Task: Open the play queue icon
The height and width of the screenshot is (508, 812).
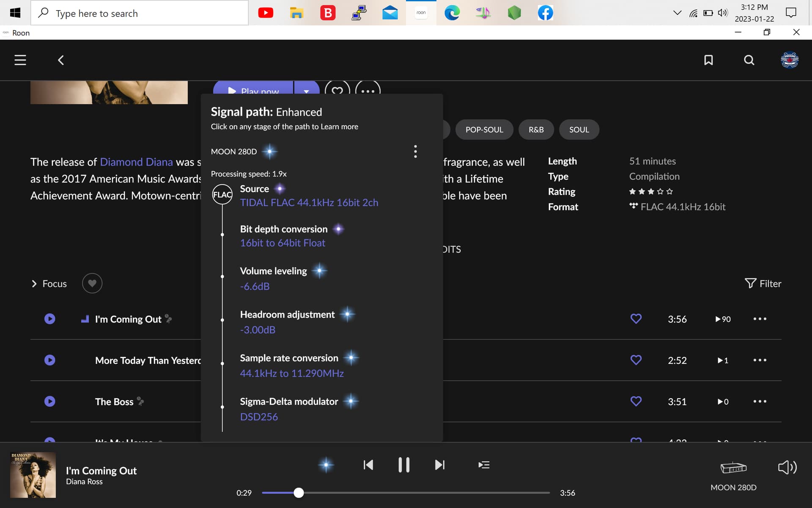Action: click(484, 465)
